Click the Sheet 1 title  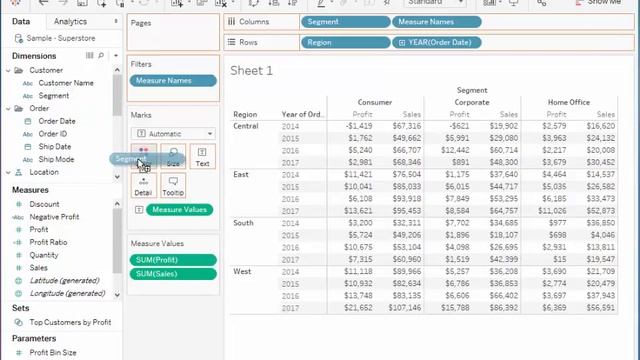click(251, 71)
